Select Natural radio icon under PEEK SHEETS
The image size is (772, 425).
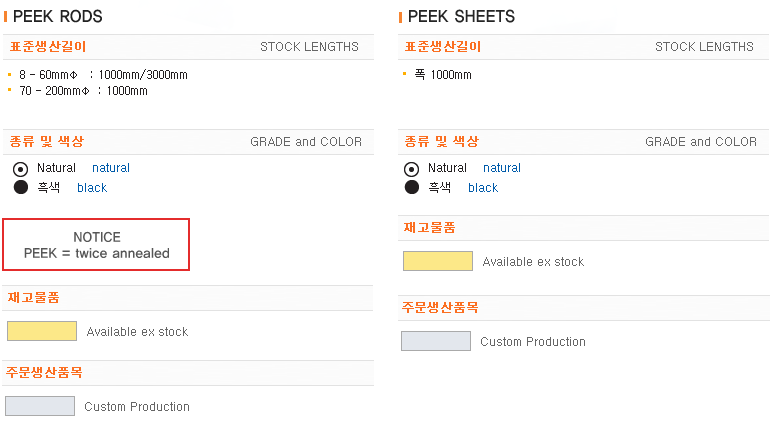point(411,169)
